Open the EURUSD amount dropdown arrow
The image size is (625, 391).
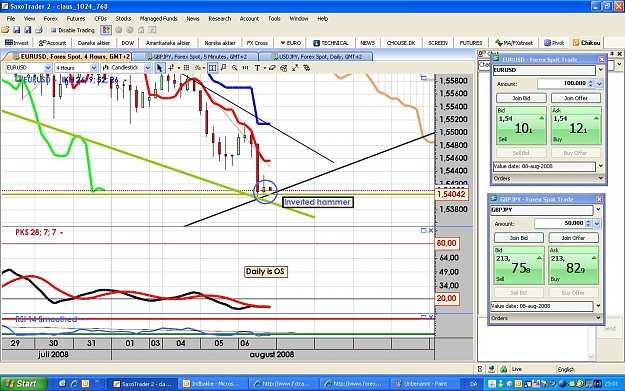pos(599,83)
